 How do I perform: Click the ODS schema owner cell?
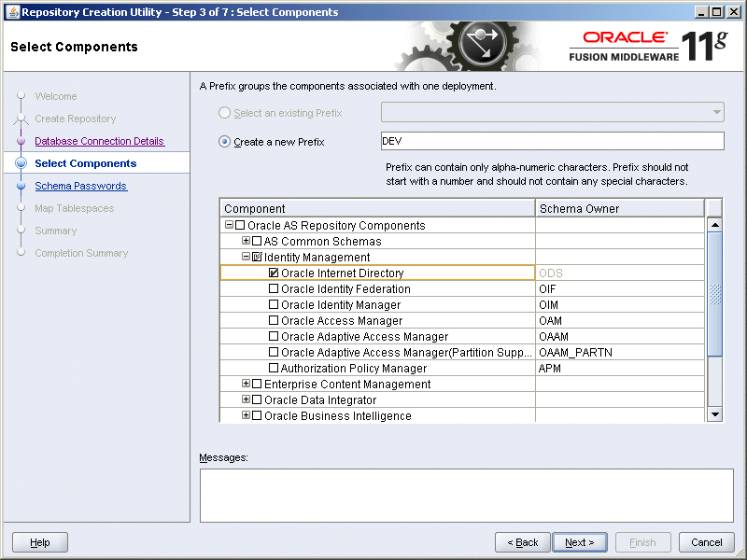tap(620, 273)
